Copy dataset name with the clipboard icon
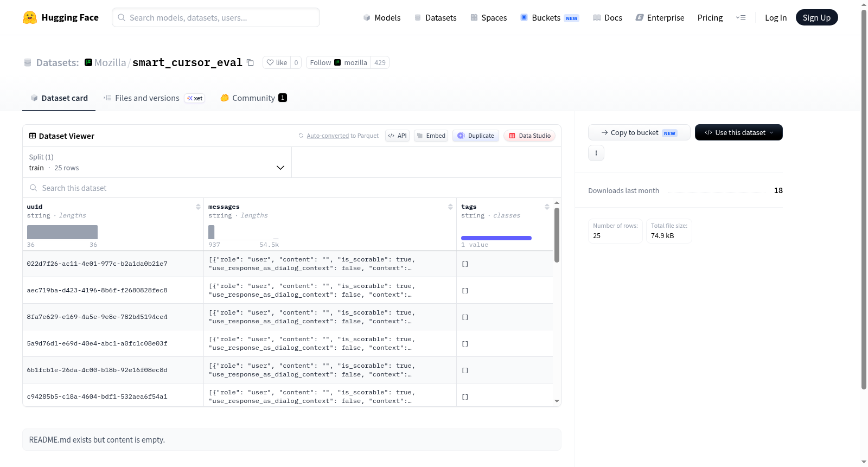Image resolution: width=868 pixels, height=467 pixels. [x=250, y=62]
